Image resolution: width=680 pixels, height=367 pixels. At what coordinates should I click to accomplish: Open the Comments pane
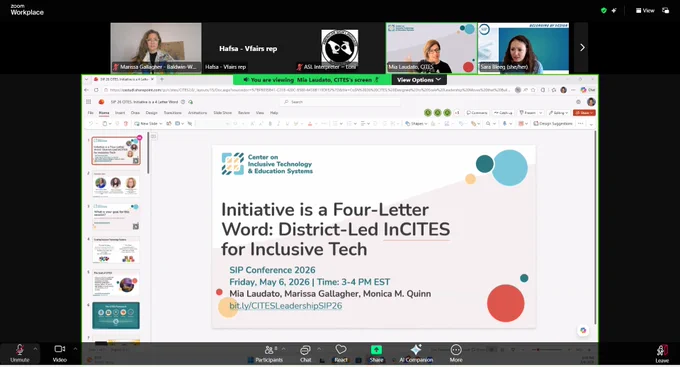click(x=477, y=113)
